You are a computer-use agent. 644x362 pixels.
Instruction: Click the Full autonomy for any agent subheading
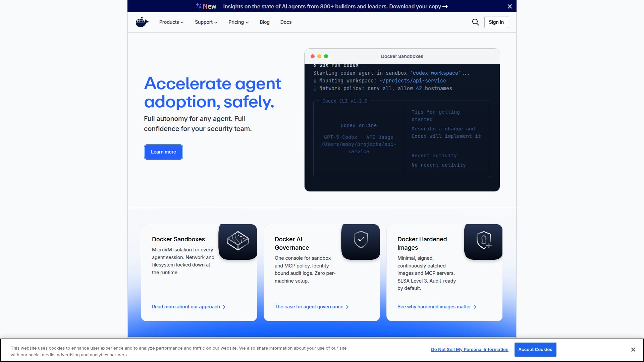pos(198,124)
